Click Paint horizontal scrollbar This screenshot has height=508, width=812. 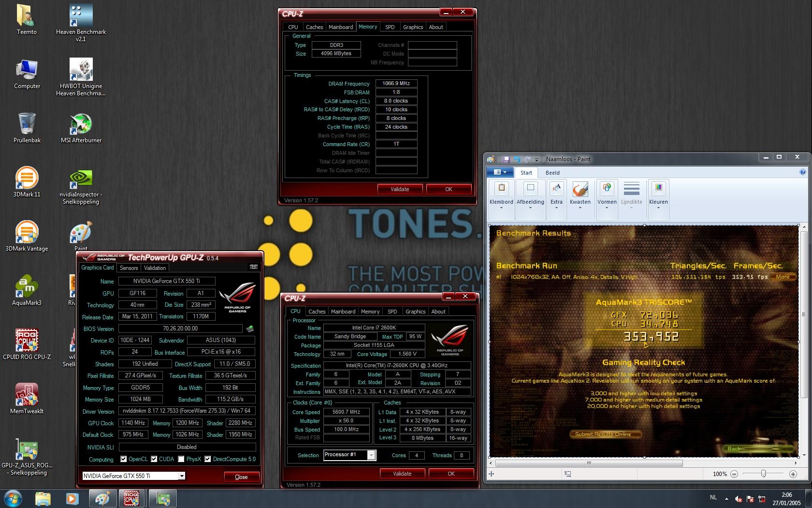tap(589, 463)
